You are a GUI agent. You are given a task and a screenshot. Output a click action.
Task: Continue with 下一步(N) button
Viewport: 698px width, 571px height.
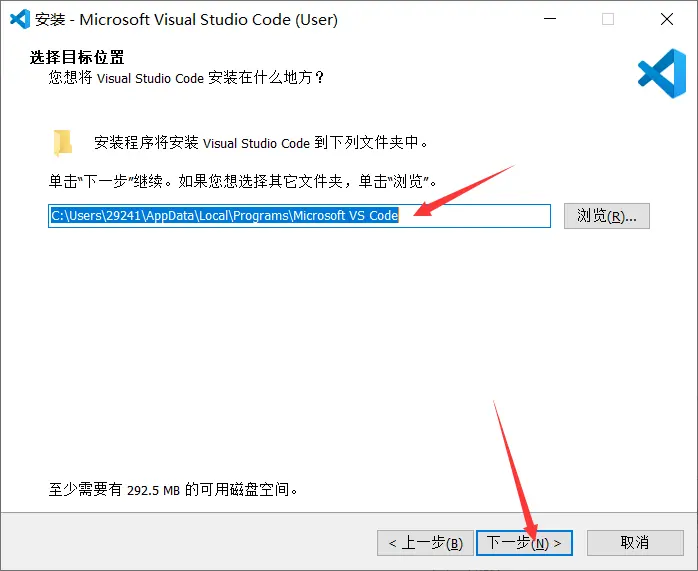click(524, 543)
